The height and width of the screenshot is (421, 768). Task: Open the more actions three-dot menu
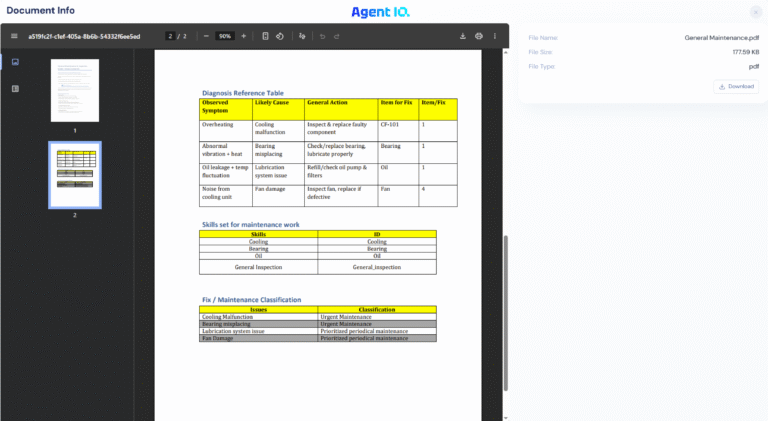(495, 36)
